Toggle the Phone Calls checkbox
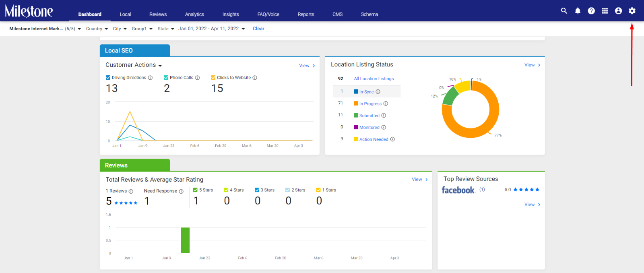The image size is (644, 273). coord(166,78)
